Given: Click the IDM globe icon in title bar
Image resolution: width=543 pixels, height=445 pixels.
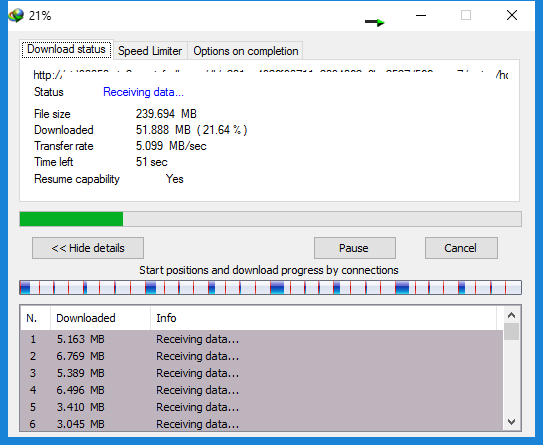Looking at the screenshot, I should point(16,16).
